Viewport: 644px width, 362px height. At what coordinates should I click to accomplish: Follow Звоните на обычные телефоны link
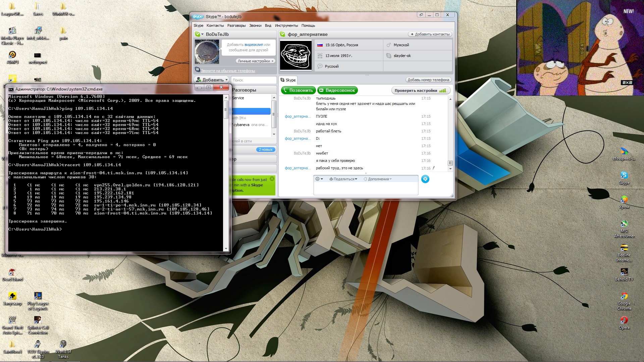click(228, 71)
